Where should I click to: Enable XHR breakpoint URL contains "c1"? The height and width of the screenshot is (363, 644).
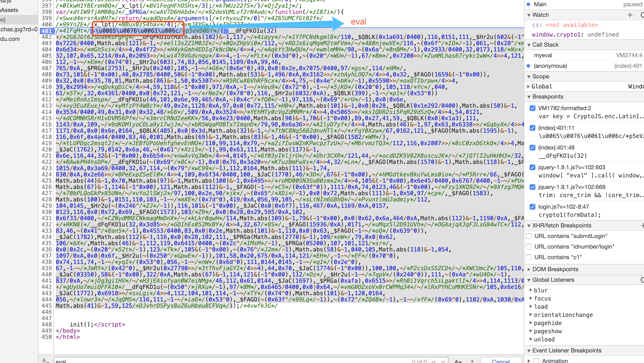(529, 257)
